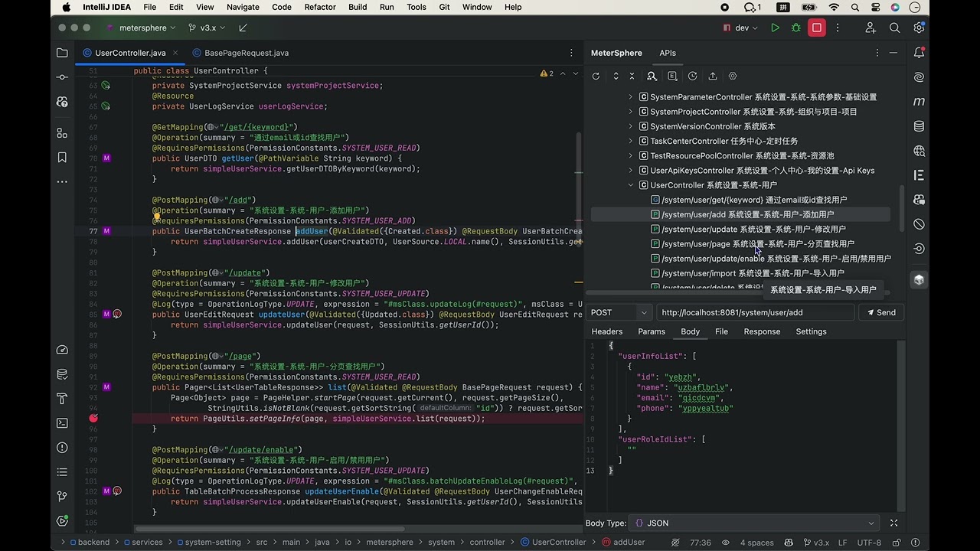Collapse the UserController tree node
The width and height of the screenshot is (980, 551).
pos(631,185)
